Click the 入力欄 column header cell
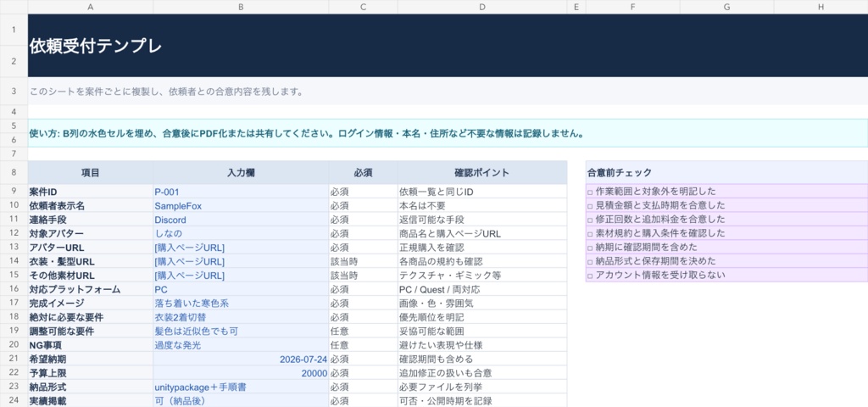 pos(241,173)
